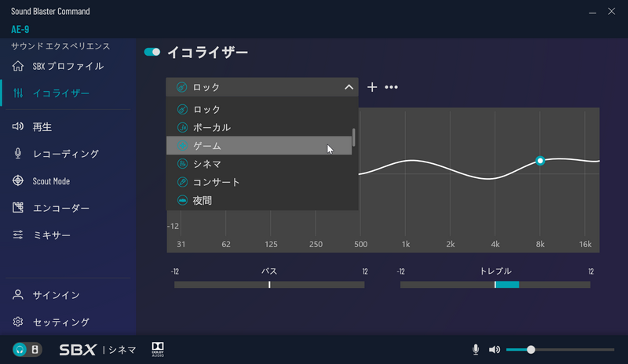The height and width of the screenshot is (364, 628).
Task: Click the microphone icon beside コンサート
Action: coord(182,182)
